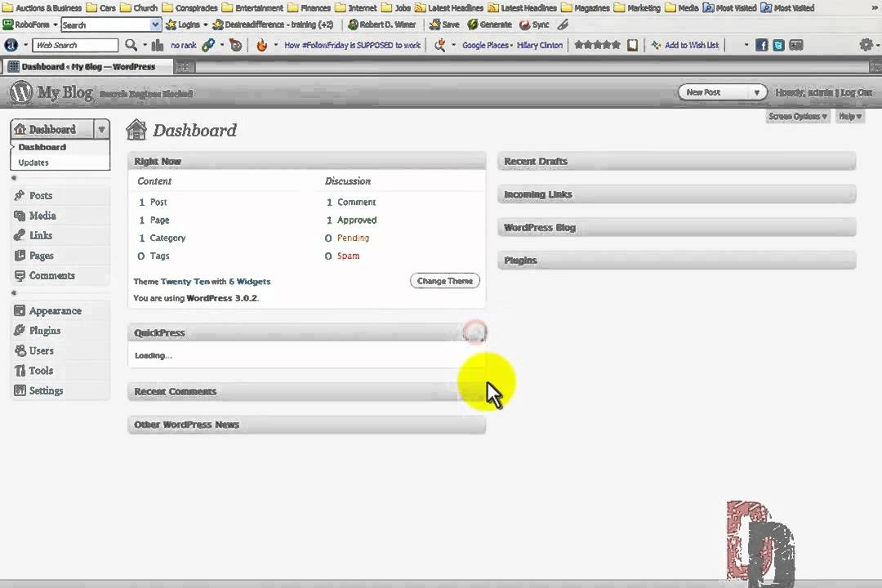
Task: Go to Links in the admin sidebar
Action: (x=41, y=235)
